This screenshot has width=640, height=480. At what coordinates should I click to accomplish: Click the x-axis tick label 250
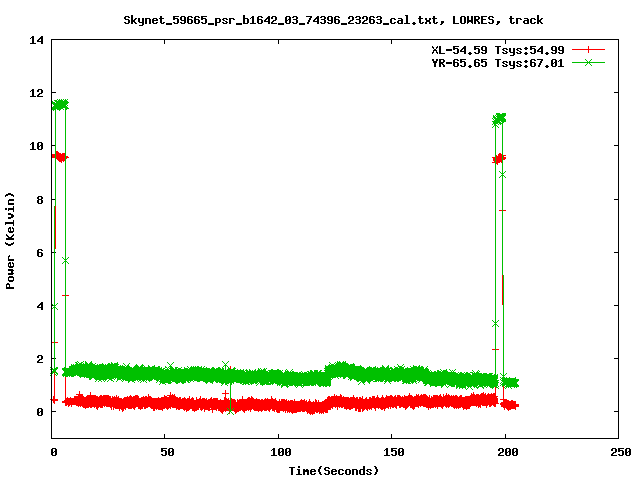point(621,452)
